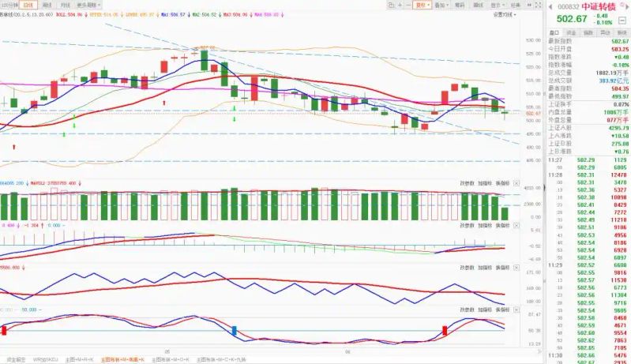This screenshot has width=631, height=364.
Task: Click the bottom horizontal chart scrollbar
Action: click(x=269, y=351)
